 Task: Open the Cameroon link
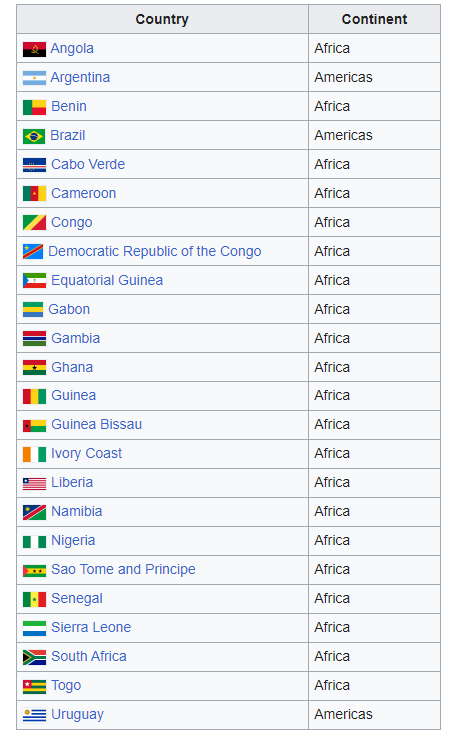coord(84,194)
